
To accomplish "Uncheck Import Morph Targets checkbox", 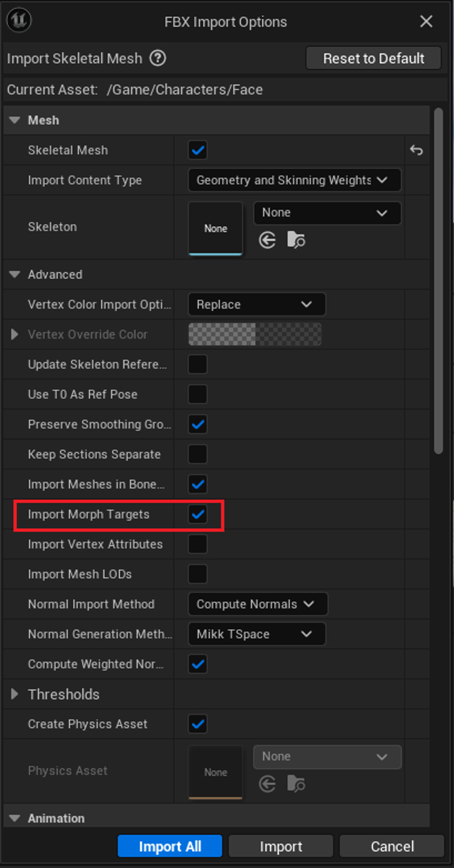I will click(x=197, y=514).
